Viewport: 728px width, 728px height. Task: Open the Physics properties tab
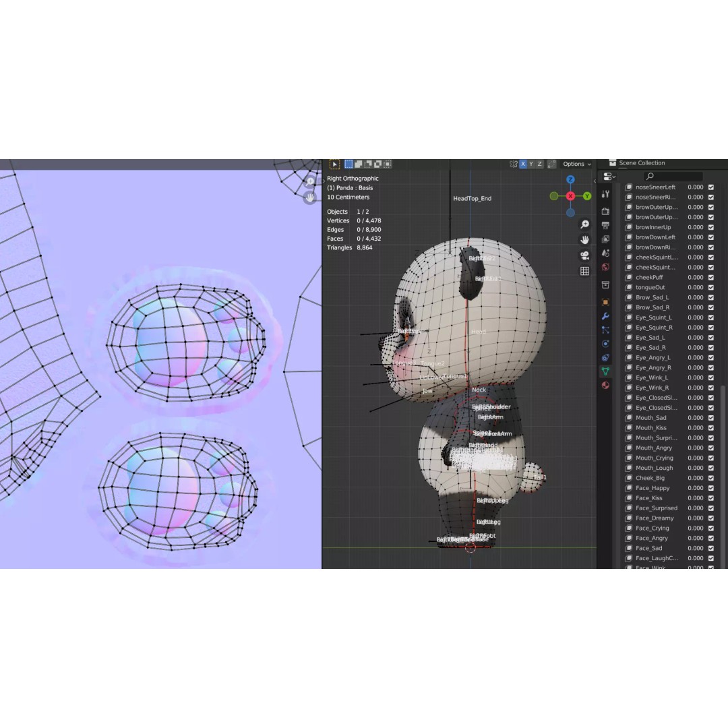click(x=605, y=344)
